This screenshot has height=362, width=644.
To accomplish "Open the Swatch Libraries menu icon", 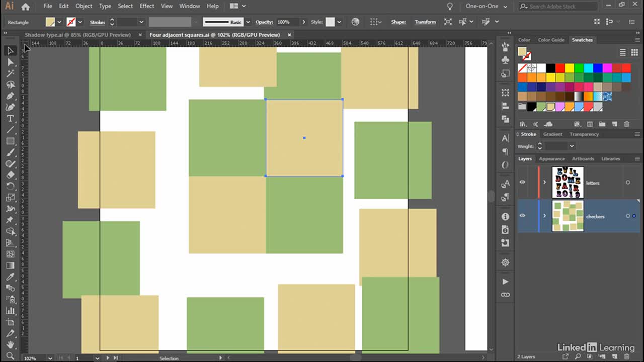I will (523, 124).
